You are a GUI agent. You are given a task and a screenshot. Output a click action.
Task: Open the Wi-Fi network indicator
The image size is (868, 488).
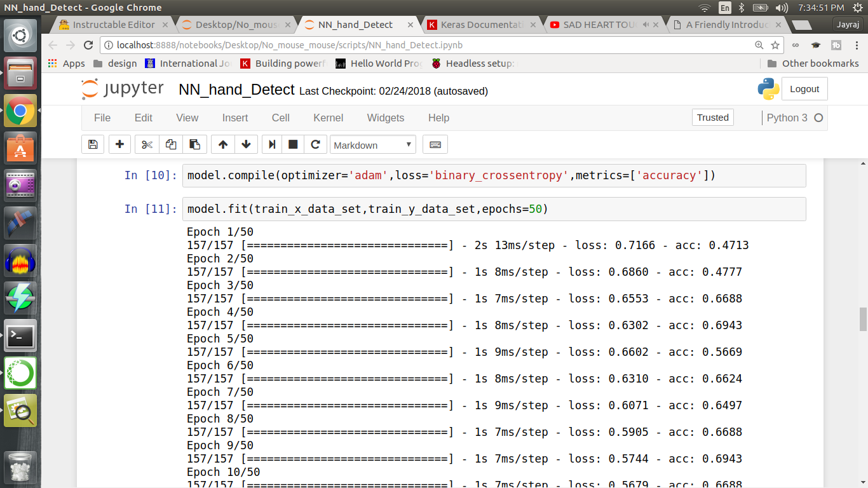tap(704, 8)
